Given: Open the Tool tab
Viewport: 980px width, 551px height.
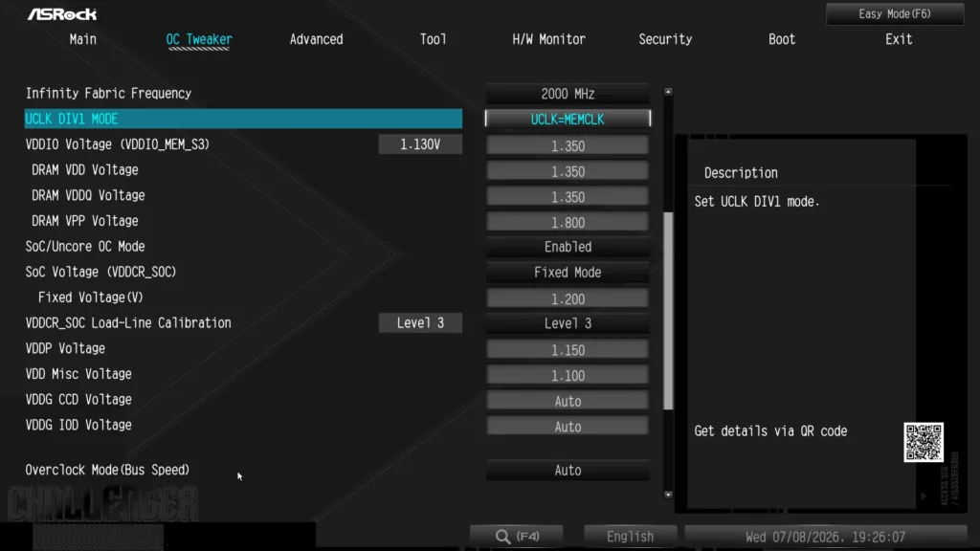Looking at the screenshot, I should 433,39.
